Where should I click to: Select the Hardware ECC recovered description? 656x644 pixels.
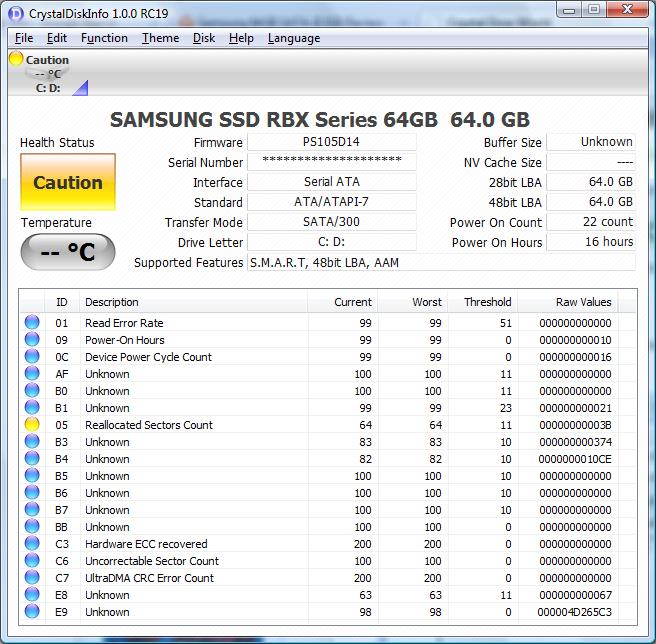tap(146, 544)
